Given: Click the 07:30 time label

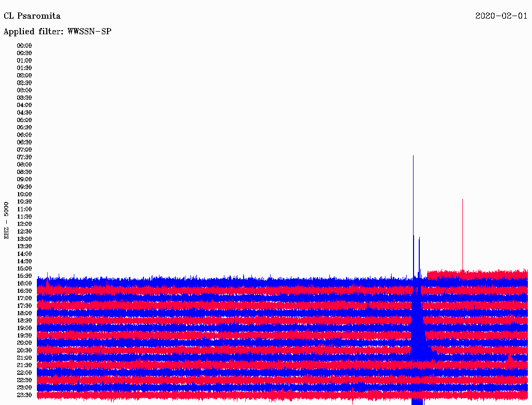Looking at the screenshot, I should 24,157.
